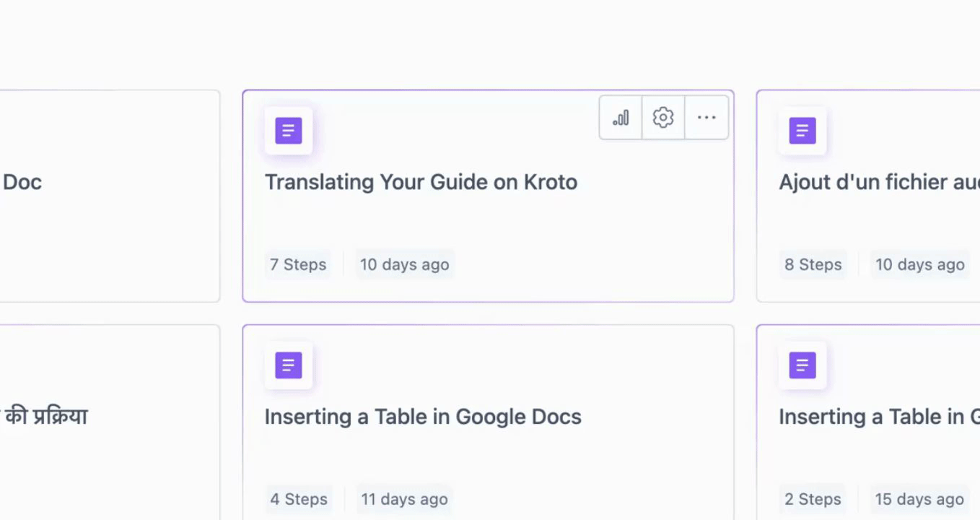Click document icon on 4 Steps Google Docs card

(x=289, y=365)
